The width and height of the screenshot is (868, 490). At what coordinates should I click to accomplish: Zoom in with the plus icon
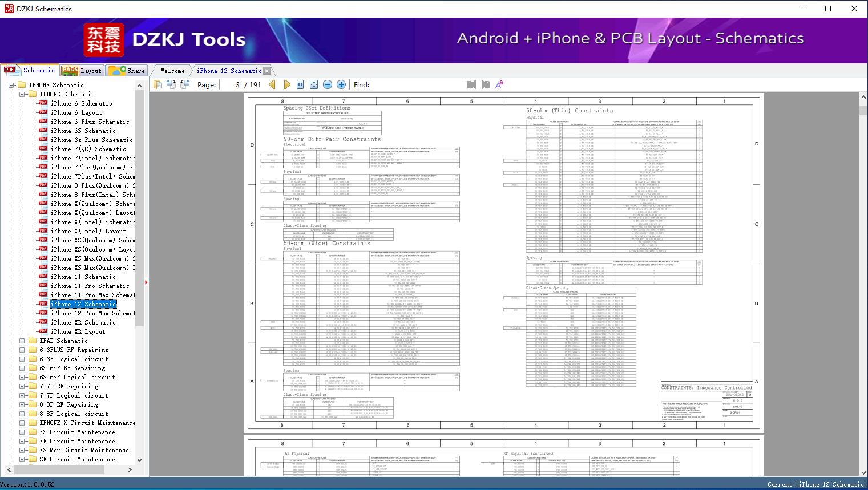click(341, 84)
